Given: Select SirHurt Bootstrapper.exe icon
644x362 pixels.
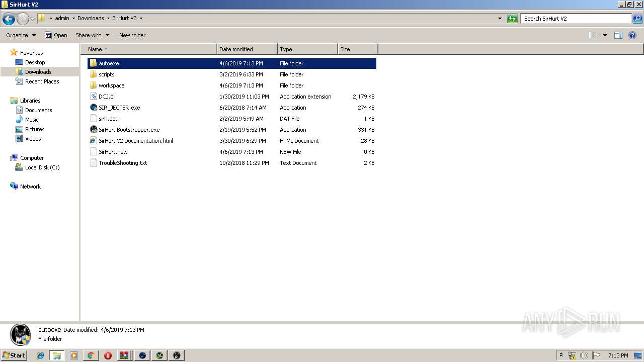Looking at the screenshot, I should (94, 130).
